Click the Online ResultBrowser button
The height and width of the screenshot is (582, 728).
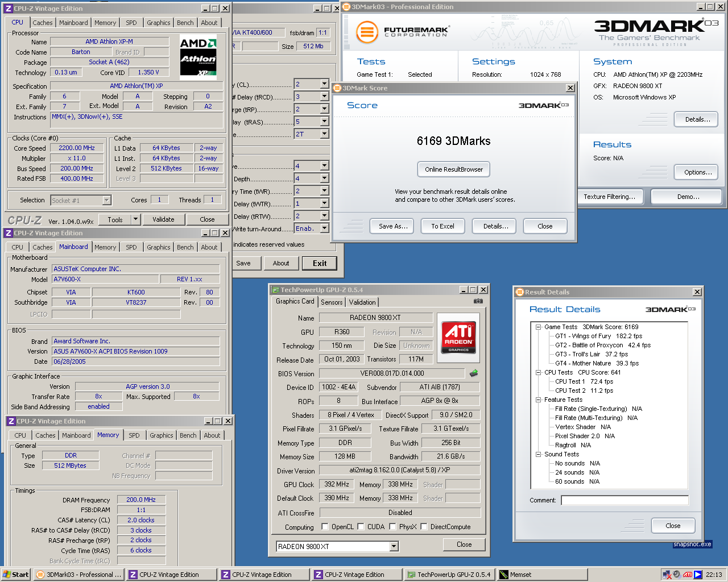tap(453, 169)
